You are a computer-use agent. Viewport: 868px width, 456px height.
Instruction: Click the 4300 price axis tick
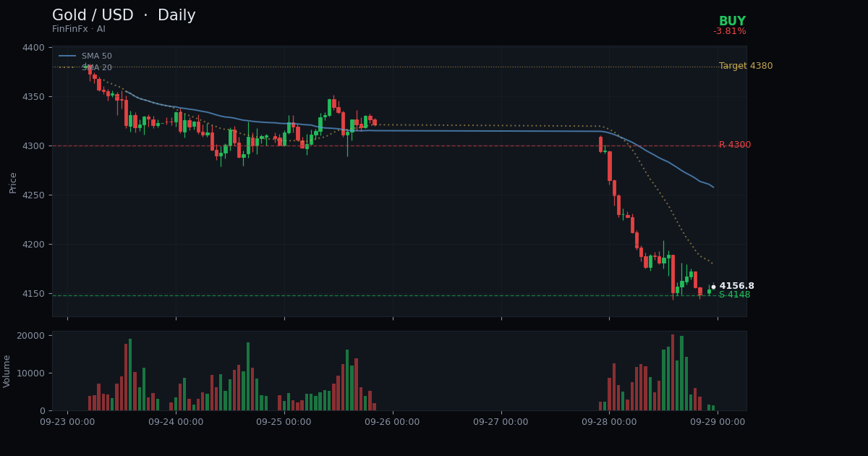(33, 145)
